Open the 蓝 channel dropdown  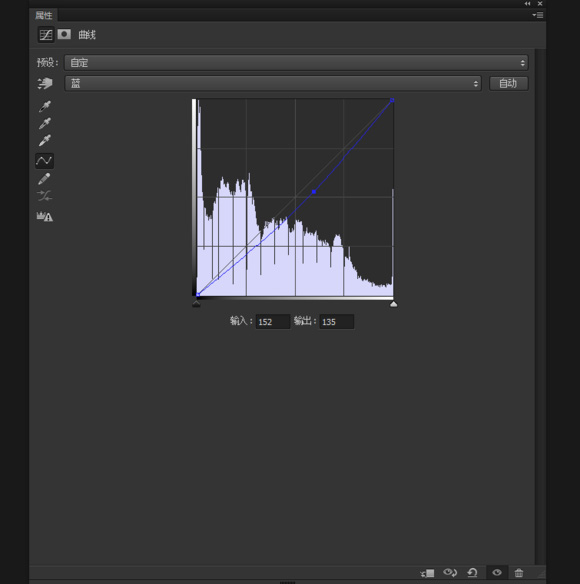(273, 83)
